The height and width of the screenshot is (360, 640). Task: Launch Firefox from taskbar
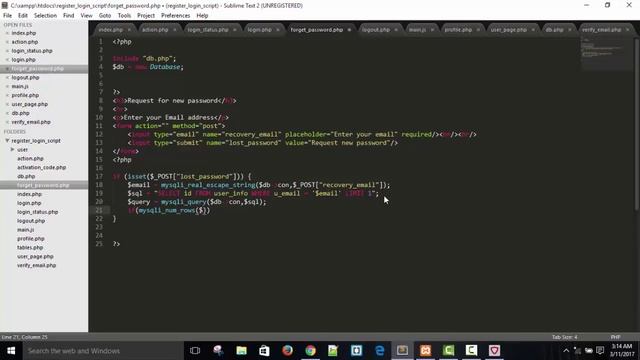[287, 351]
